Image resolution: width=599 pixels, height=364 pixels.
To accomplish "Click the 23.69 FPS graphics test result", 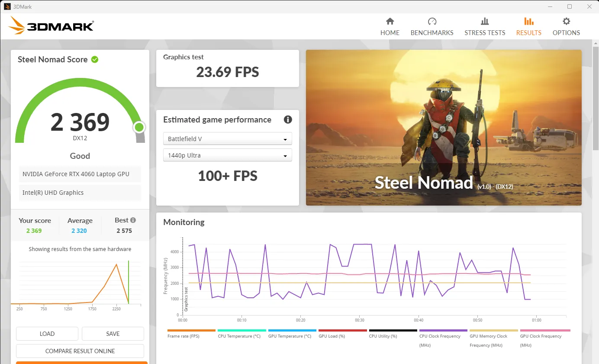I will [228, 72].
